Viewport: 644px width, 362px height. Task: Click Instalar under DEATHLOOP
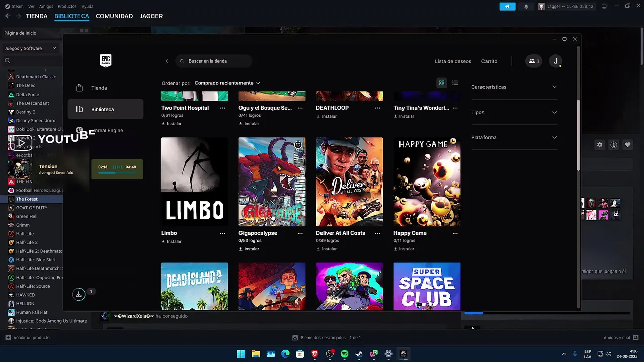pos(327,116)
